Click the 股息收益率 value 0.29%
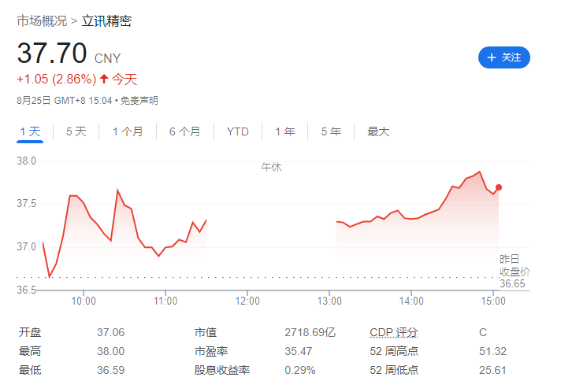 tap(299, 370)
